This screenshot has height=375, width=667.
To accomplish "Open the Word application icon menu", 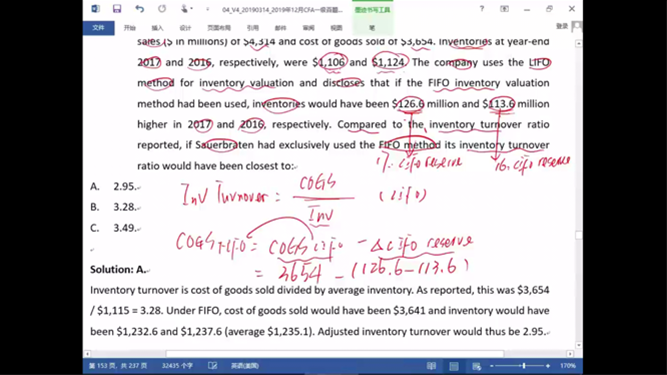I will [96, 9].
